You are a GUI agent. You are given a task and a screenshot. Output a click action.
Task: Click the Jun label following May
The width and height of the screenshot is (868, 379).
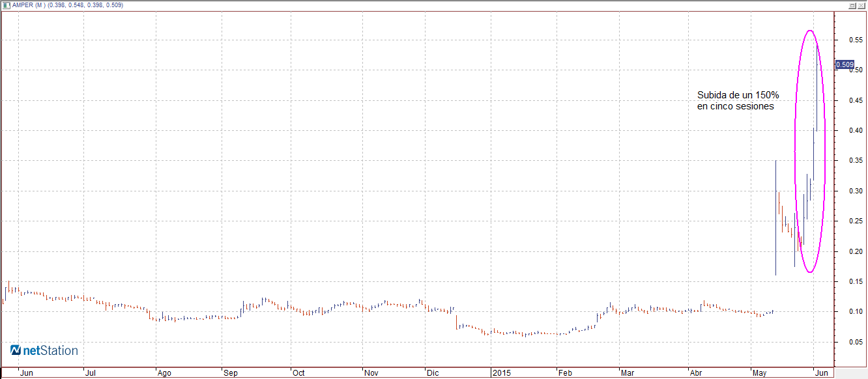click(822, 373)
